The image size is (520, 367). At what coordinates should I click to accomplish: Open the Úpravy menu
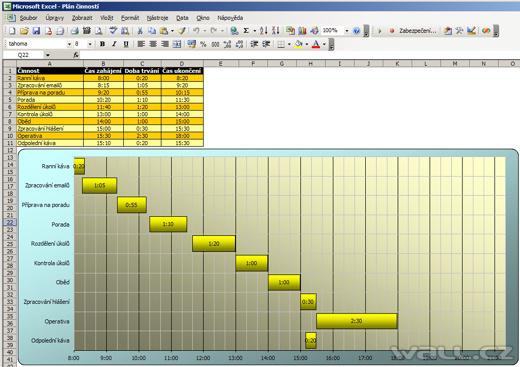pyautogui.click(x=55, y=18)
